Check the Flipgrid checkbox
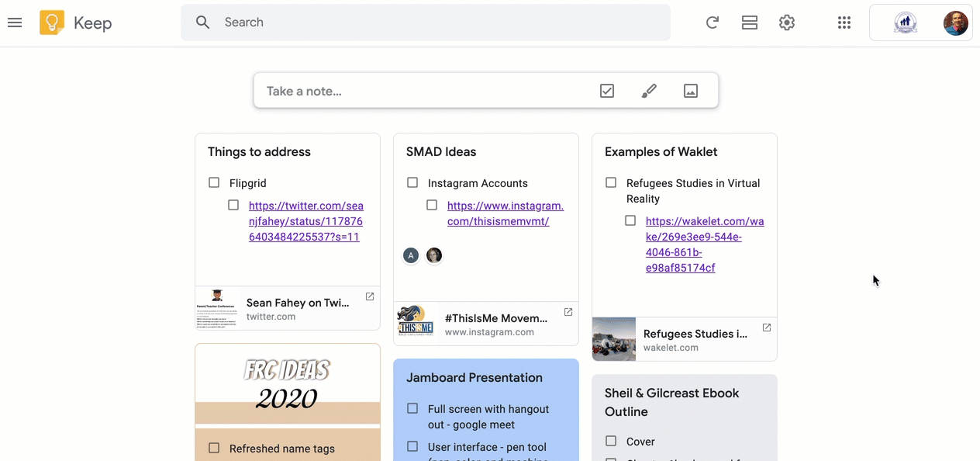The image size is (980, 461). coord(214,182)
